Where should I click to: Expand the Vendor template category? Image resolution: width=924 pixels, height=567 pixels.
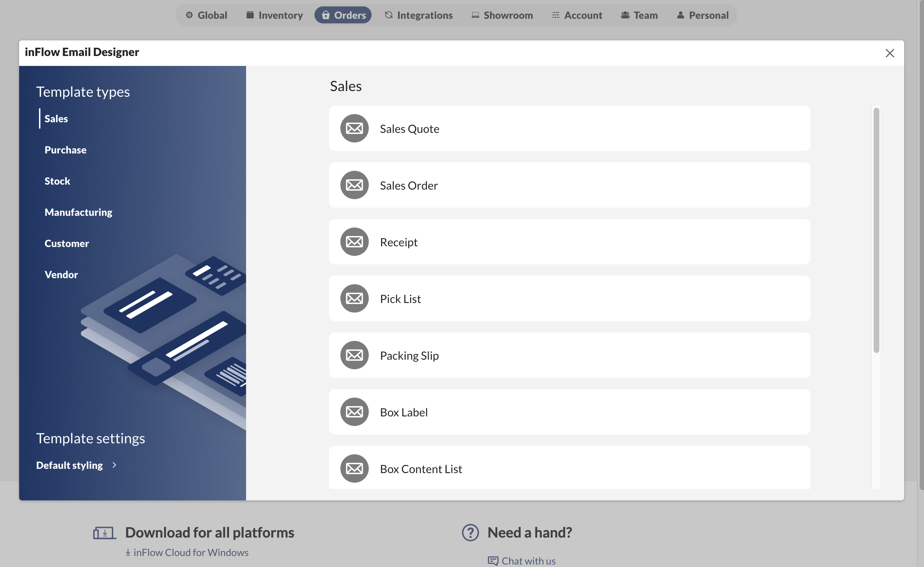(x=61, y=274)
